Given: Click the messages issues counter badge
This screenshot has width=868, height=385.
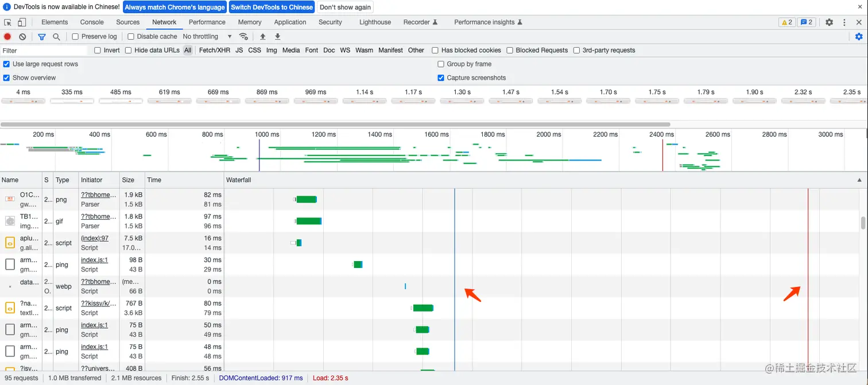Looking at the screenshot, I should [807, 22].
